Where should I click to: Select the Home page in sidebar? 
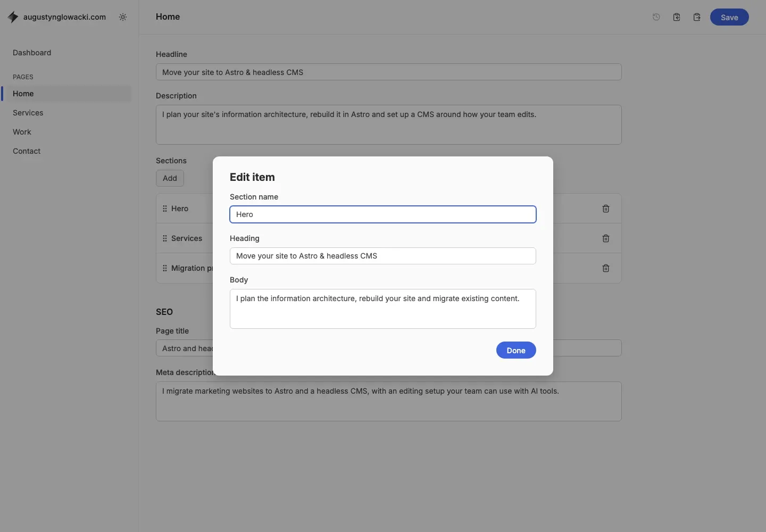pos(66,94)
